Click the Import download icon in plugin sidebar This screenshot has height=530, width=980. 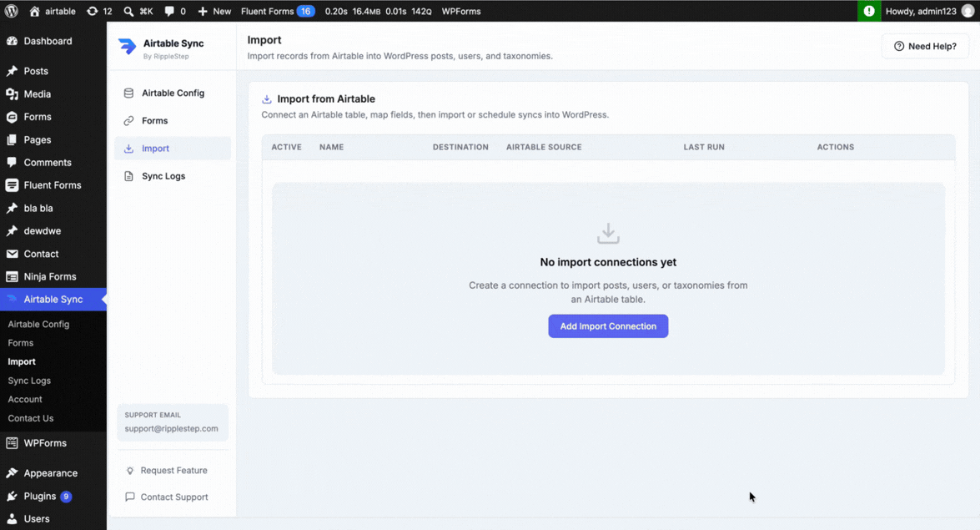[x=128, y=149]
